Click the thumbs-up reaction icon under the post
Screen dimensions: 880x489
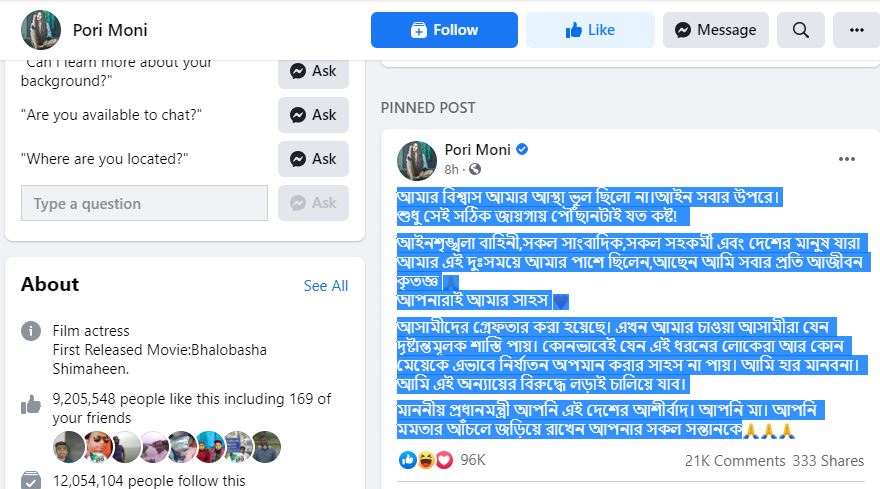(x=408, y=460)
